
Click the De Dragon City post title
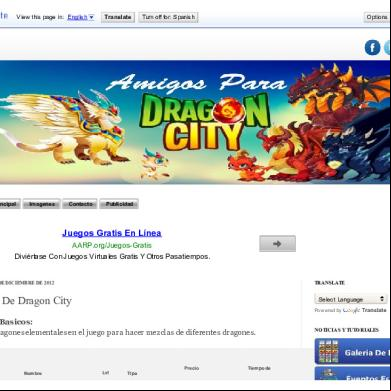[36, 301]
